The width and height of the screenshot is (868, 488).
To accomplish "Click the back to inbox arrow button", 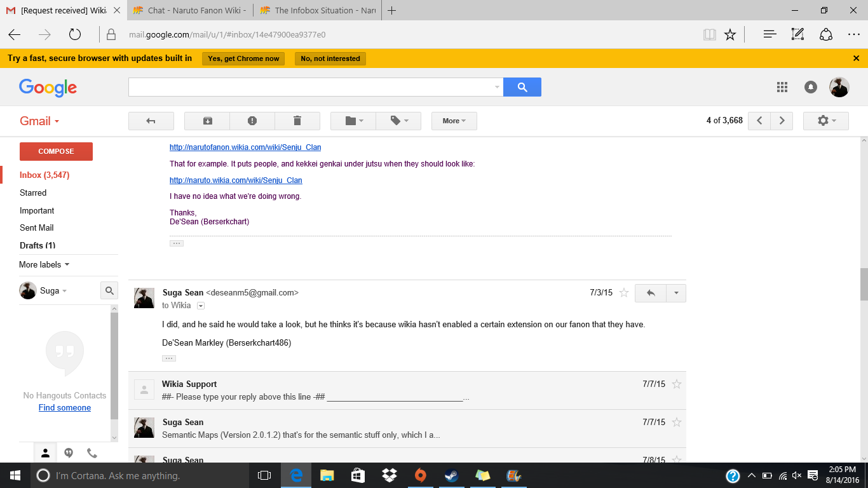I will coord(151,121).
